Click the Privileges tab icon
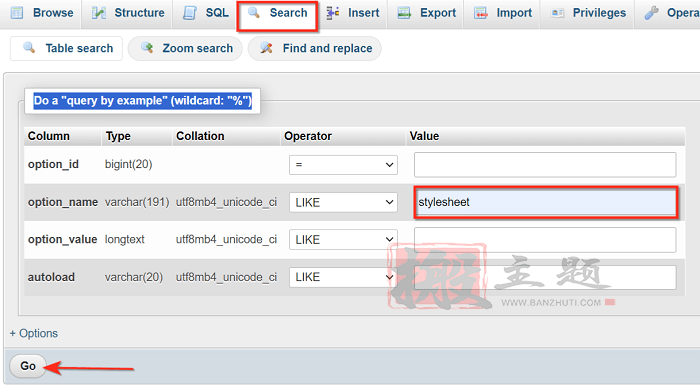This screenshot has width=700, height=385. (557, 13)
